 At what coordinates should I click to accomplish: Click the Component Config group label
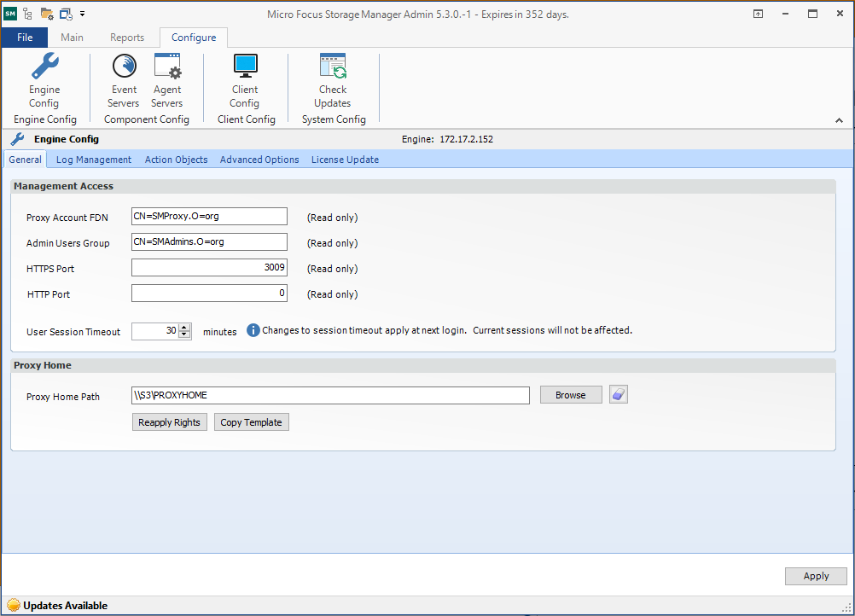(146, 119)
